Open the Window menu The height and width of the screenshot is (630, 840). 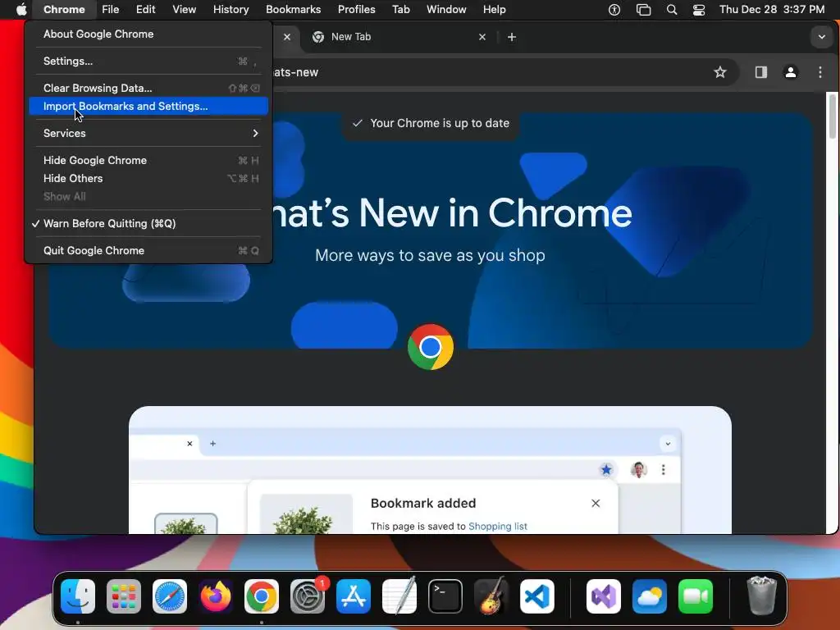click(x=446, y=9)
